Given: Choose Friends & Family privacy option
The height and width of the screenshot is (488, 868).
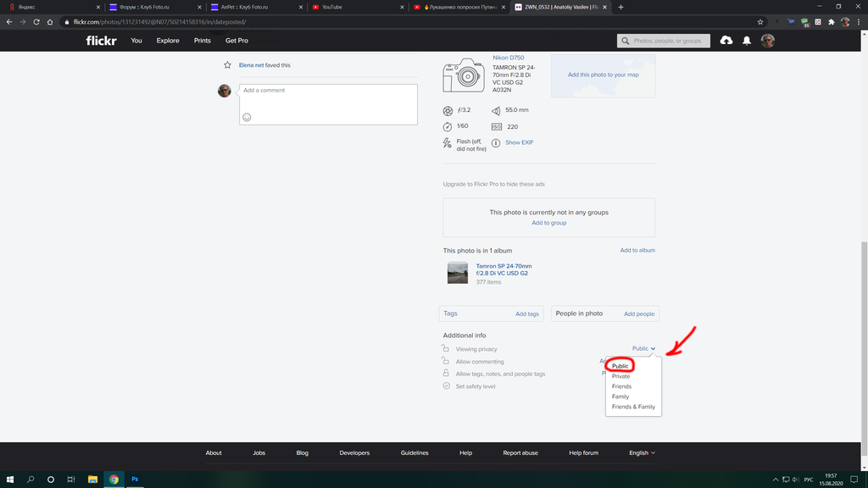Looking at the screenshot, I should pyautogui.click(x=633, y=407).
